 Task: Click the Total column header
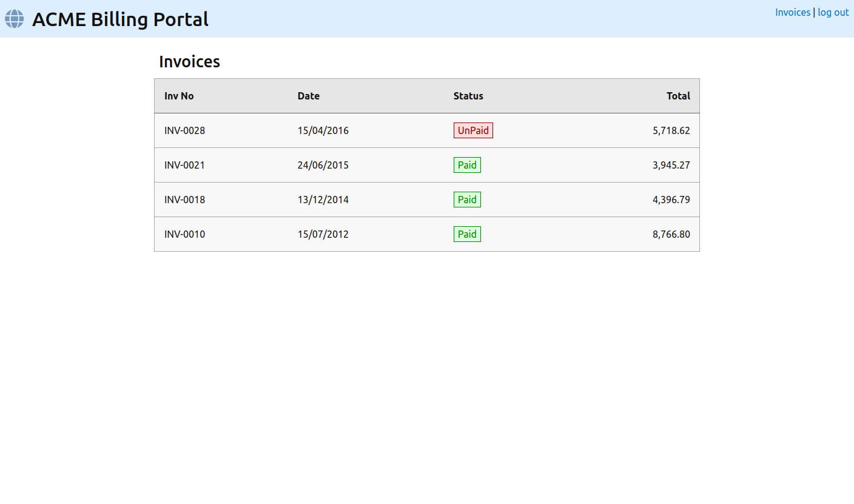(678, 96)
